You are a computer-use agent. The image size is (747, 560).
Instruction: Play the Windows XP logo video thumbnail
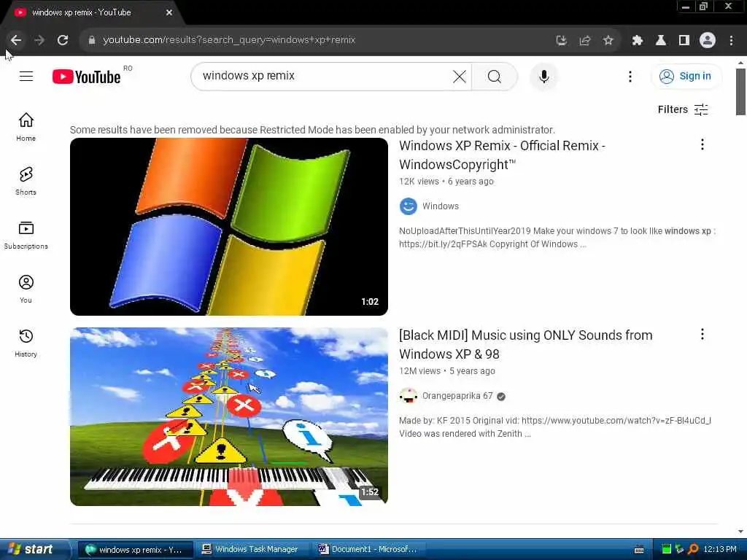pyautogui.click(x=228, y=227)
